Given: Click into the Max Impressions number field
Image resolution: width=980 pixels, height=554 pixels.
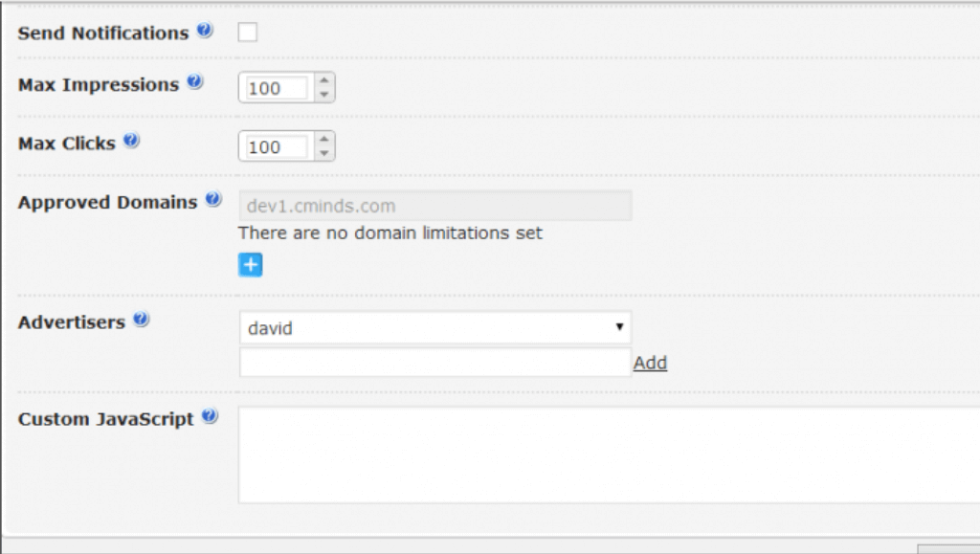Looking at the screenshot, I should (276, 88).
